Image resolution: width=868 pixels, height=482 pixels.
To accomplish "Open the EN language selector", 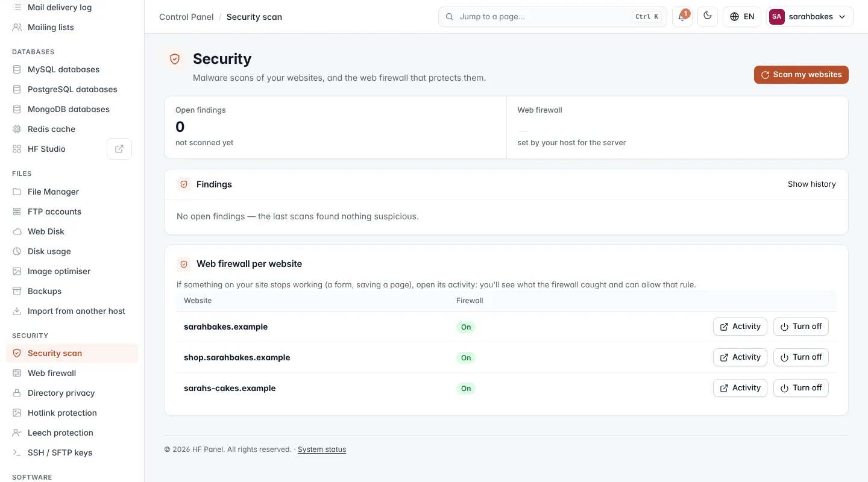I will [742, 17].
